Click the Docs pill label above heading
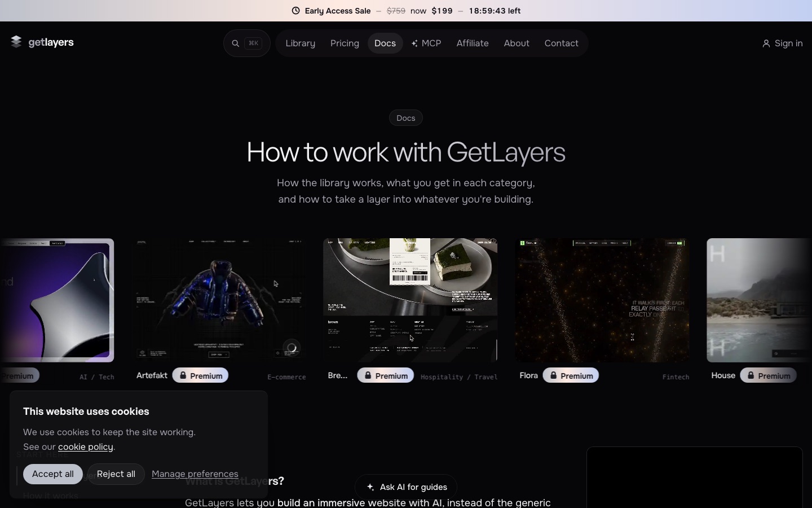Image resolution: width=812 pixels, height=508 pixels. [x=406, y=118]
